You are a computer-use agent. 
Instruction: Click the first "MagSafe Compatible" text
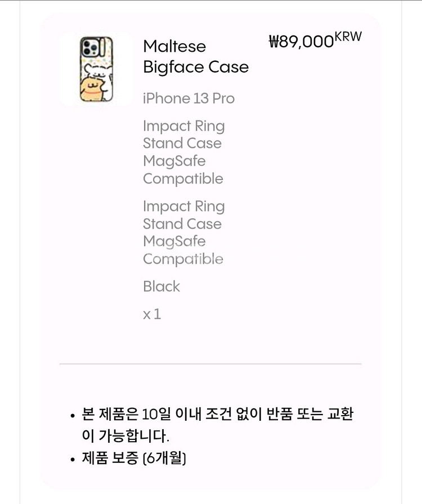click(x=183, y=170)
